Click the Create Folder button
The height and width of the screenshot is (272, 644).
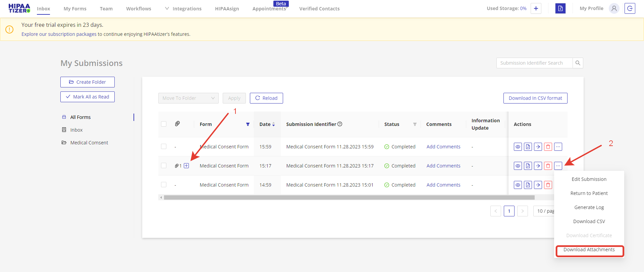88,82
